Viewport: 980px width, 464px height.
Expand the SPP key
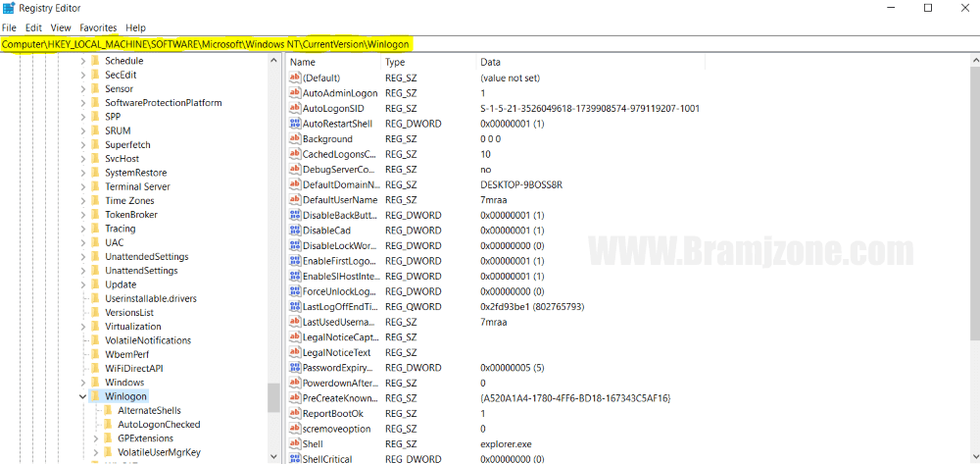pos(82,117)
